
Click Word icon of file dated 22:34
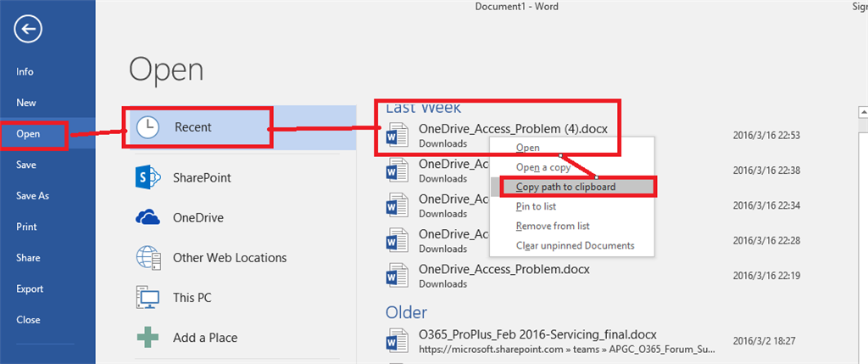396,205
